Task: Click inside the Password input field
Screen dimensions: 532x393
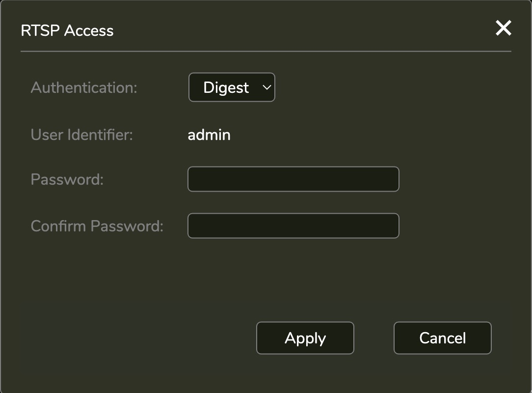Action: pyautogui.click(x=293, y=179)
